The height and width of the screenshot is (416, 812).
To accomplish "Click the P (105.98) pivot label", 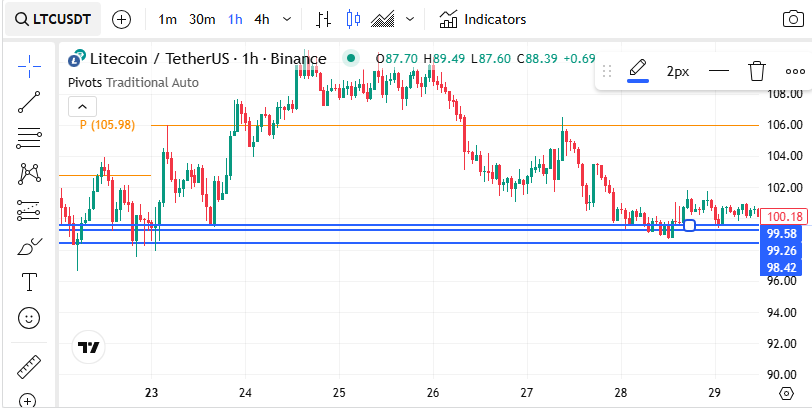I will (x=107, y=125).
